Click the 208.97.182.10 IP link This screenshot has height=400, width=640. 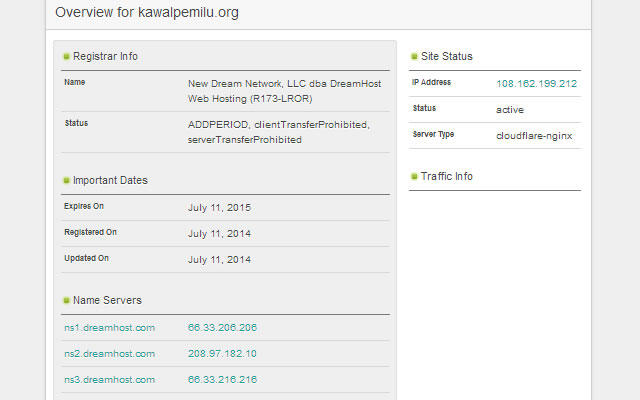point(222,354)
